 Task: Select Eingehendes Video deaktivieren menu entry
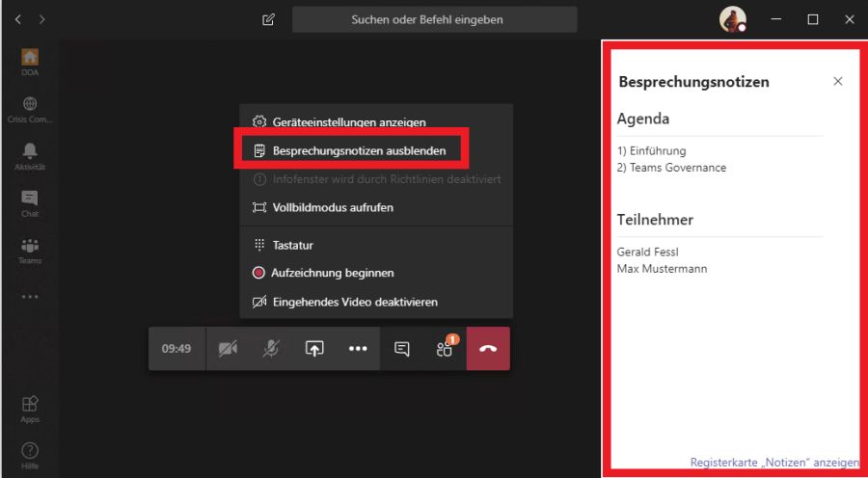pyautogui.click(x=376, y=302)
